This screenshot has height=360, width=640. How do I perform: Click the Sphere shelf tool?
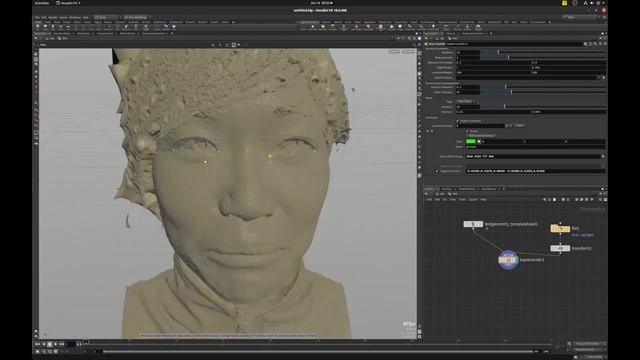(x=45, y=27)
